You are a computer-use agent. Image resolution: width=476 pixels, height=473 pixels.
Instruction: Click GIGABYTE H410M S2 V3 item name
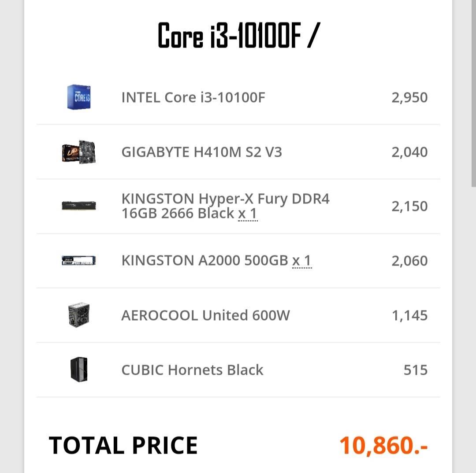[201, 152]
